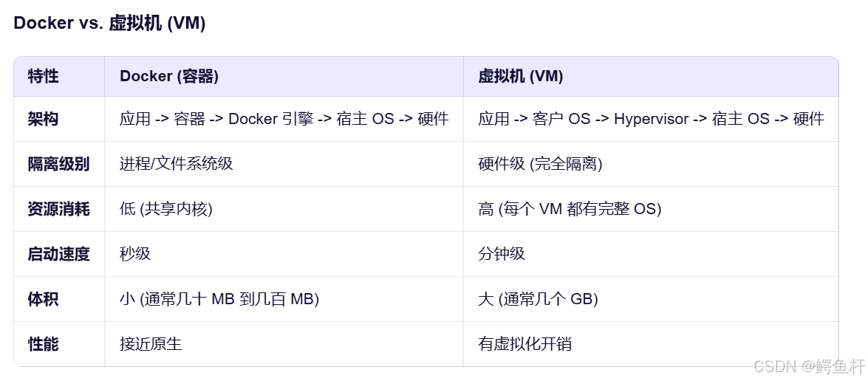The width and height of the screenshot is (868, 381).
Task: Select the "虚拟机 (VM)" column header cell
Action: pyautogui.click(x=521, y=76)
